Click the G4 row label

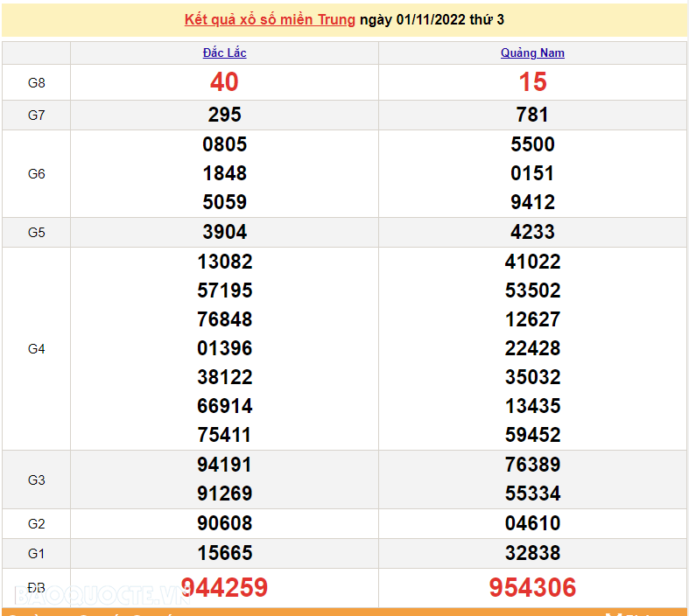click(36, 348)
